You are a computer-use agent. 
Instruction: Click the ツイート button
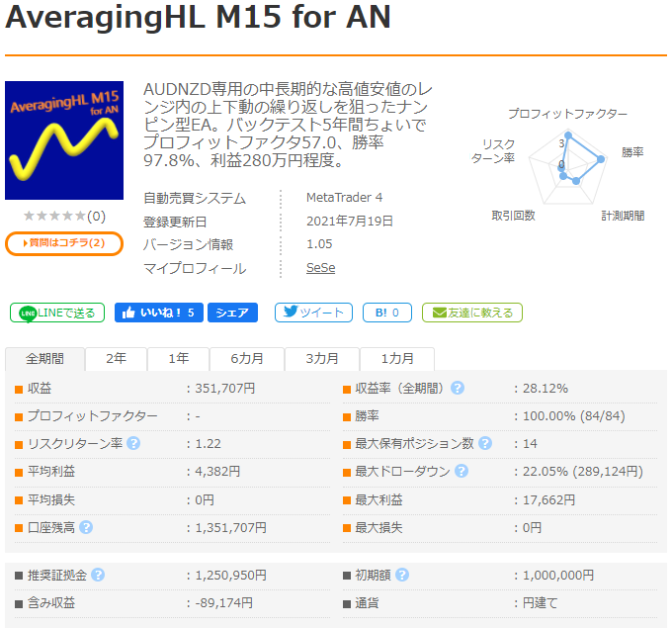tap(313, 313)
